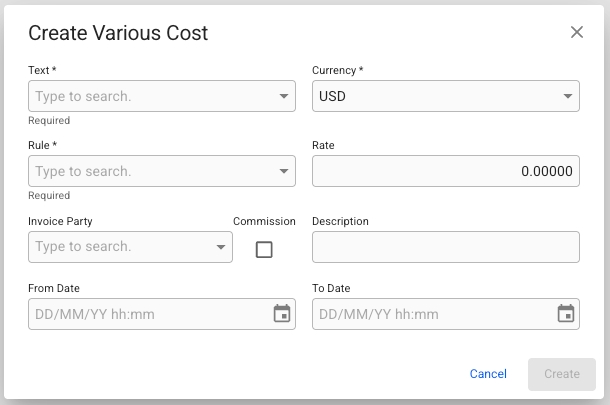The image size is (610, 405).
Task: Expand the Currency dropdown arrow
Action: click(568, 97)
